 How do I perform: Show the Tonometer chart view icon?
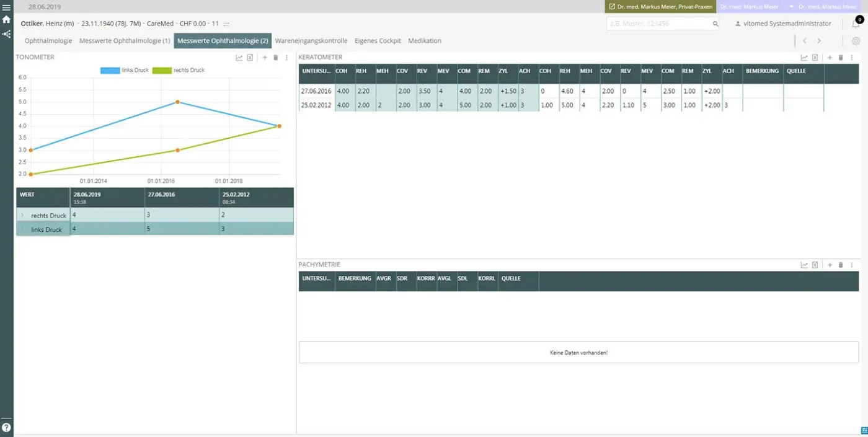pos(239,57)
